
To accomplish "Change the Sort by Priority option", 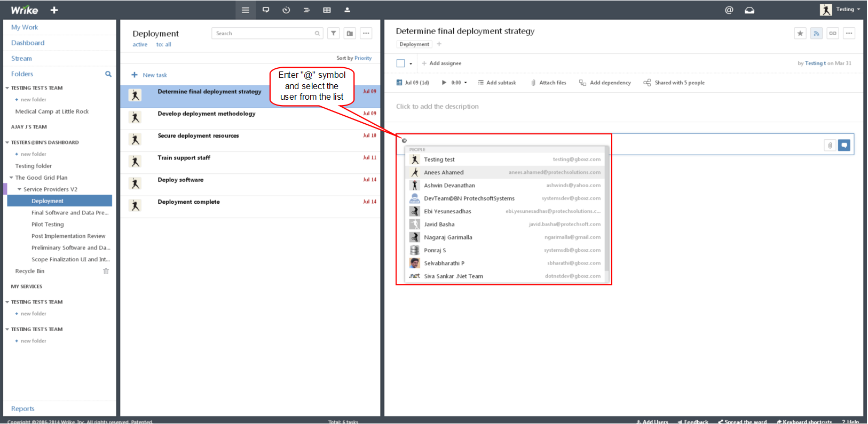I will click(x=363, y=58).
